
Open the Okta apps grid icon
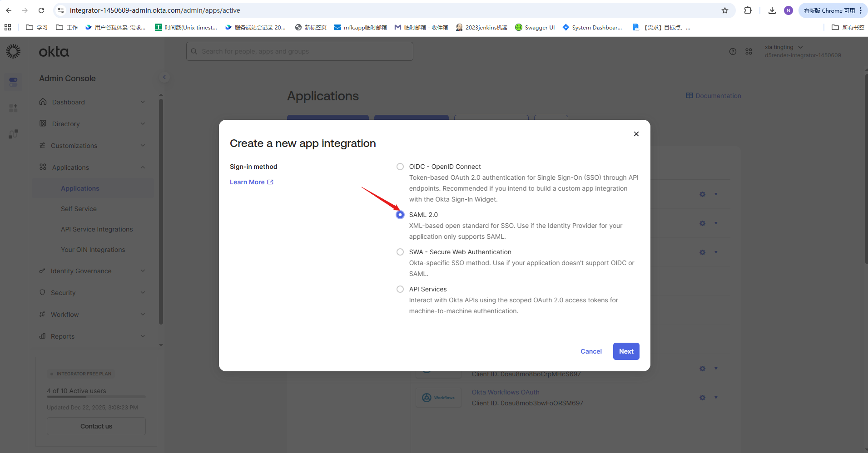tap(749, 52)
